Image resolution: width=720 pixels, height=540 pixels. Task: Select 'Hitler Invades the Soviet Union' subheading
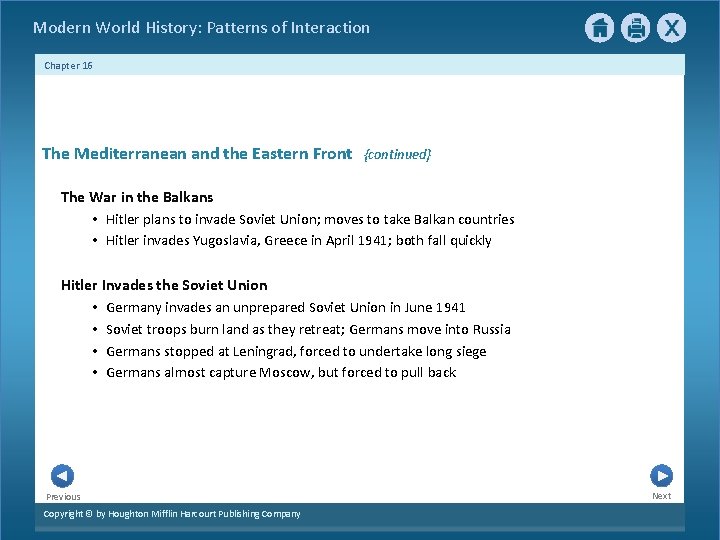[164, 285]
